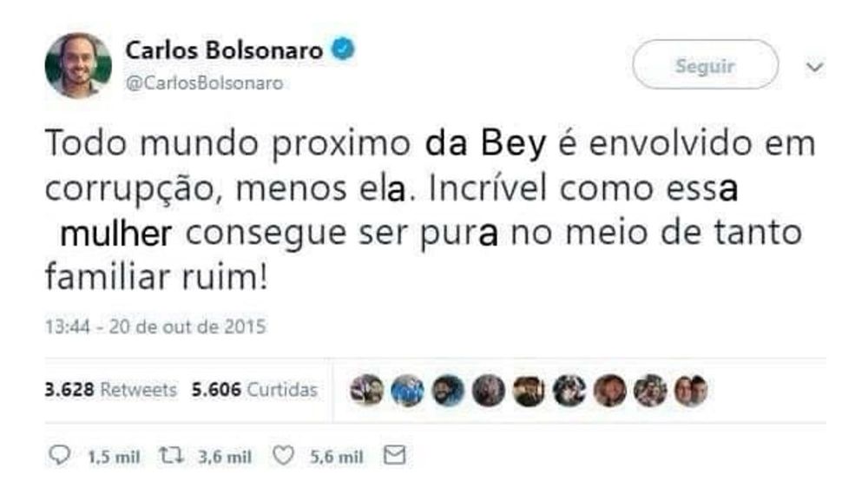
Task: Click the last liker avatar in row
Action: pos(691,390)
